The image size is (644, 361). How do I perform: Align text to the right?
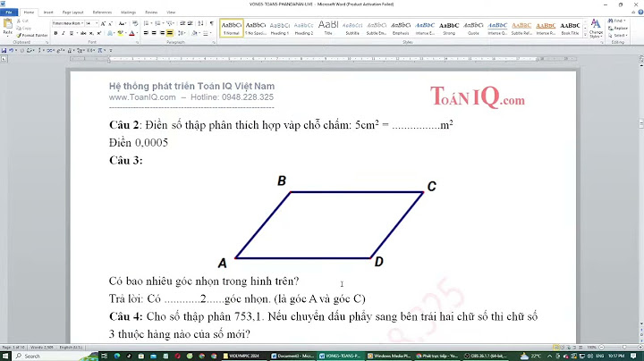[x=162, y=33]
